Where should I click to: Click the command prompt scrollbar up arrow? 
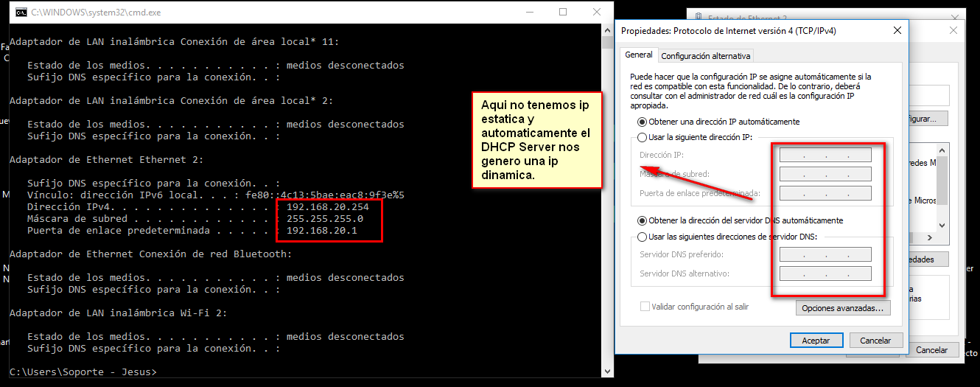pyautogui.click(x=607, y=31)
